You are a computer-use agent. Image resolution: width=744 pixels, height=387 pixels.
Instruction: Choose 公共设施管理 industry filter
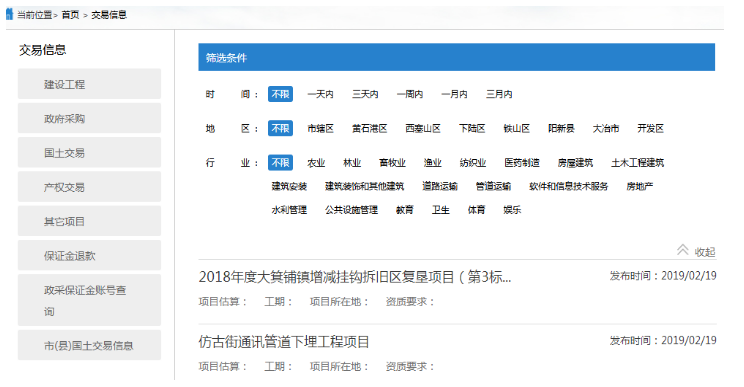tap(352, 210)
